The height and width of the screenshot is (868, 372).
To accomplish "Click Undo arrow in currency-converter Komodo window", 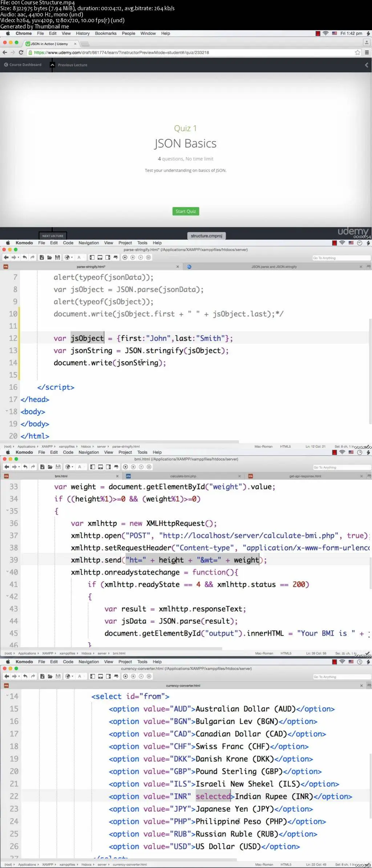I will tap(25, 676).
